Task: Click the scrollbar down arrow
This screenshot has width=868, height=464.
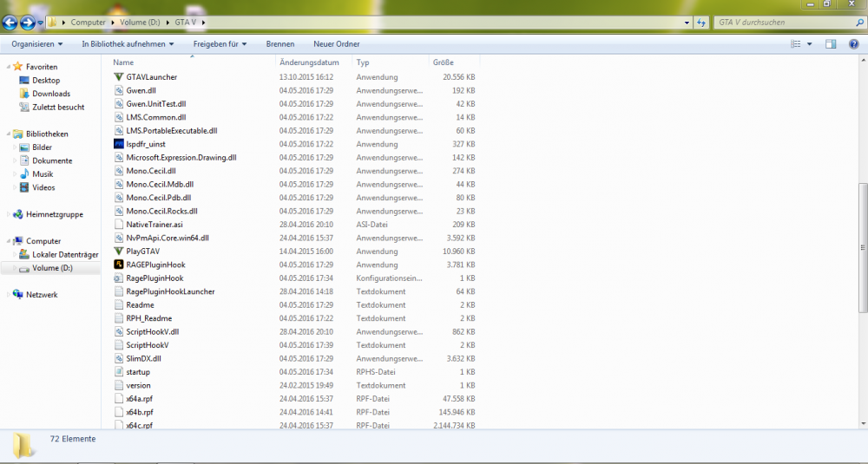Action: [x=863, y=424]
